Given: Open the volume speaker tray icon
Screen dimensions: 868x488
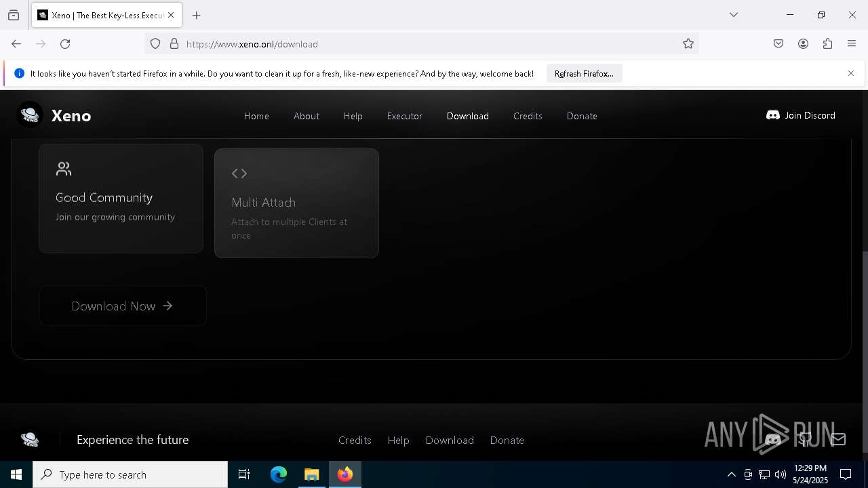Looking at the screenshot, I should pyautogui.click(x=781, y=474).
